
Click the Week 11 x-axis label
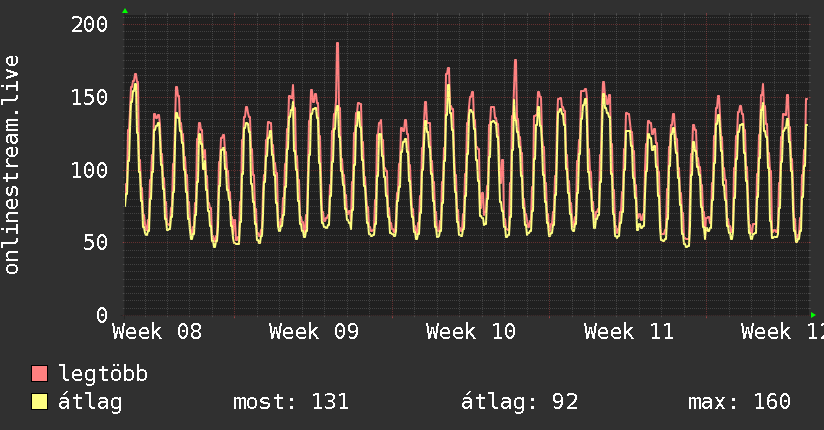[x=628, y=332]
